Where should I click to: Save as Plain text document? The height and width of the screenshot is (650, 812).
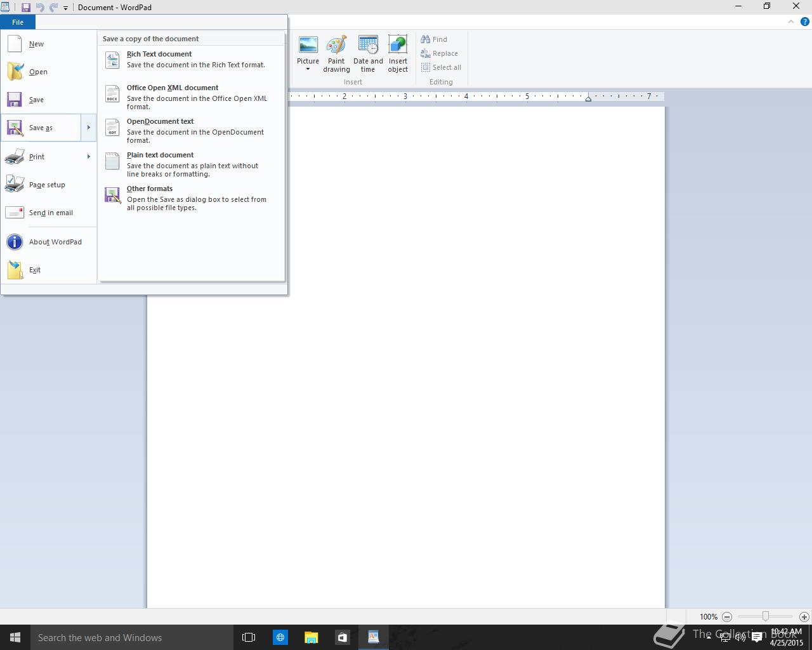click(191, 164)
